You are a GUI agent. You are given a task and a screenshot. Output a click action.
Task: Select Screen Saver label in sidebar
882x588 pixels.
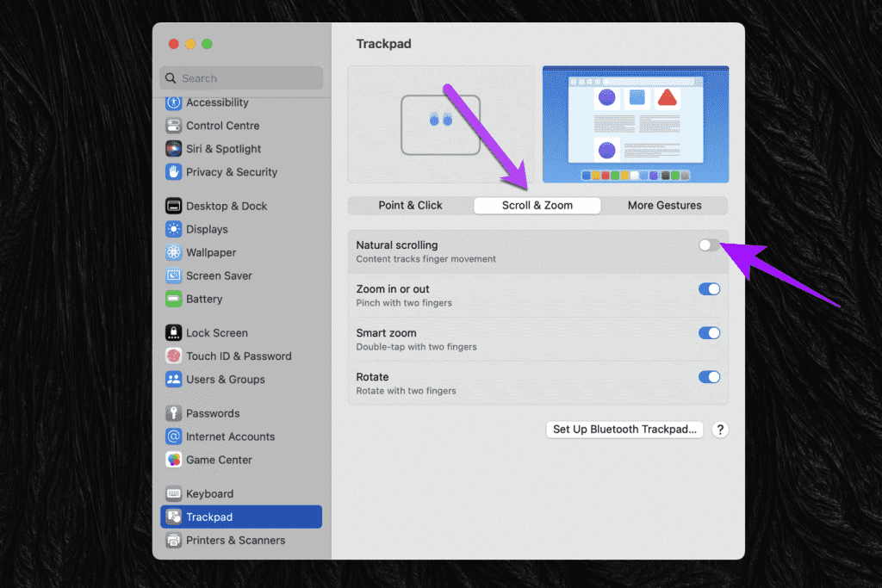219,275
